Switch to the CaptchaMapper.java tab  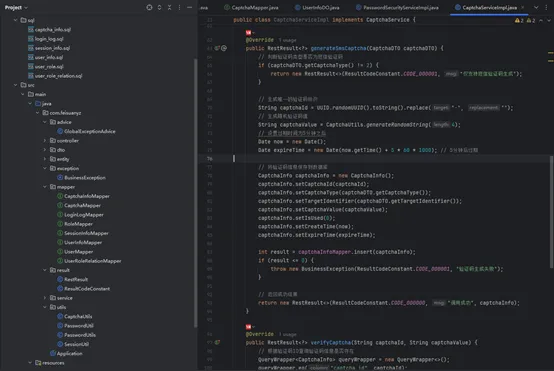(x=251, y=7)
